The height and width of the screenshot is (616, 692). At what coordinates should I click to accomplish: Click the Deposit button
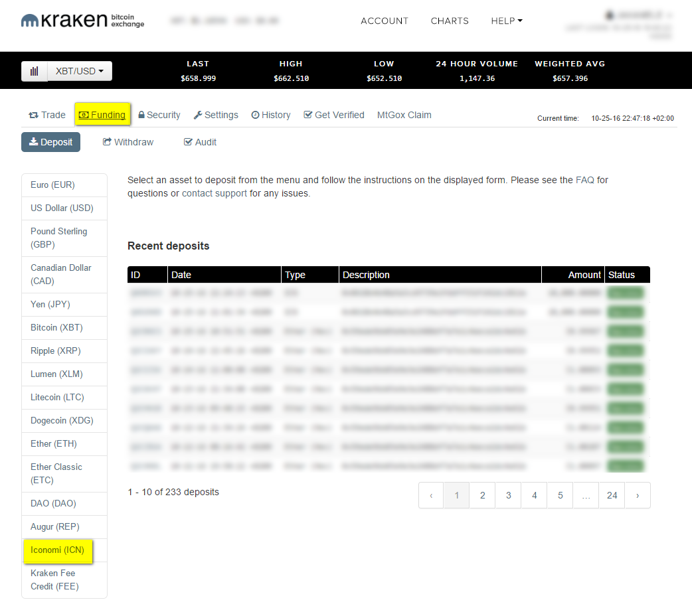50,142
